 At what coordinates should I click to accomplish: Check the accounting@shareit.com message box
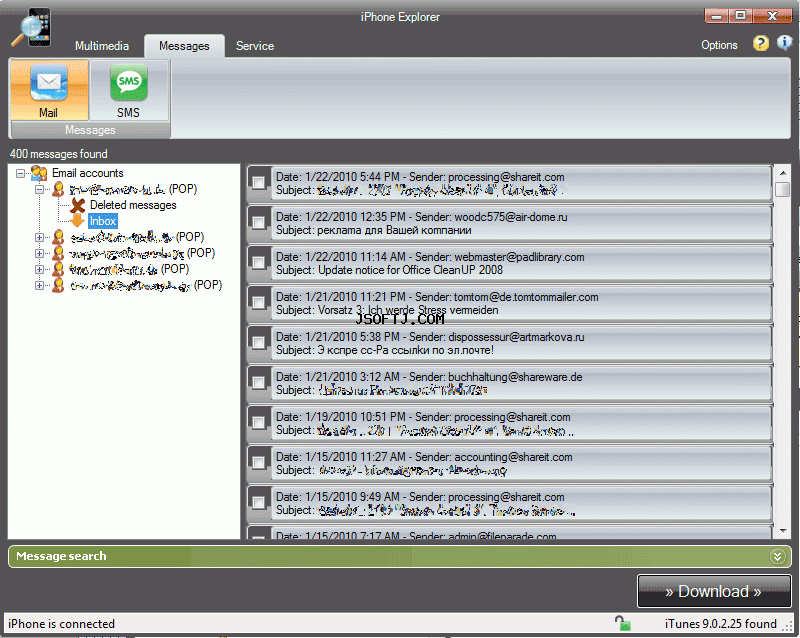click(259, 462)
